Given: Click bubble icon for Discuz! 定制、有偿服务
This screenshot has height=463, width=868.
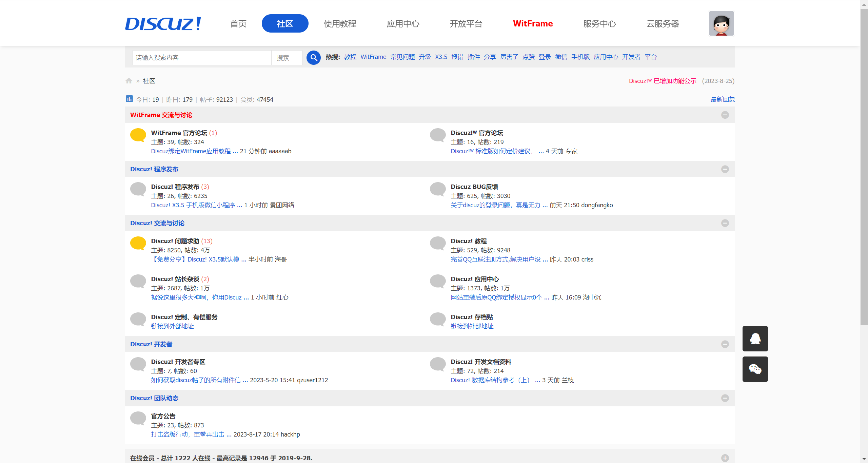Looking at the screenshot, I should 138,319.
